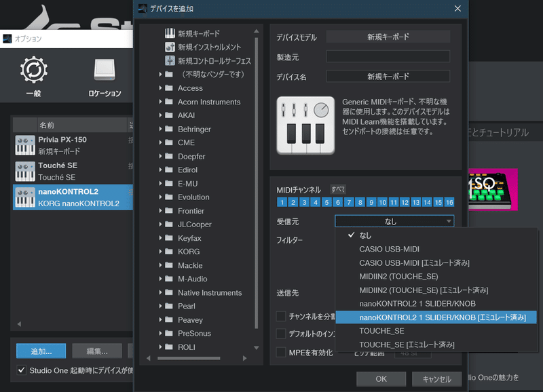The width and height of the screenshot is (543, 392).
Task: Choose CASIO USB-MIDI without the emulated suffix
Action: (436, 249)
